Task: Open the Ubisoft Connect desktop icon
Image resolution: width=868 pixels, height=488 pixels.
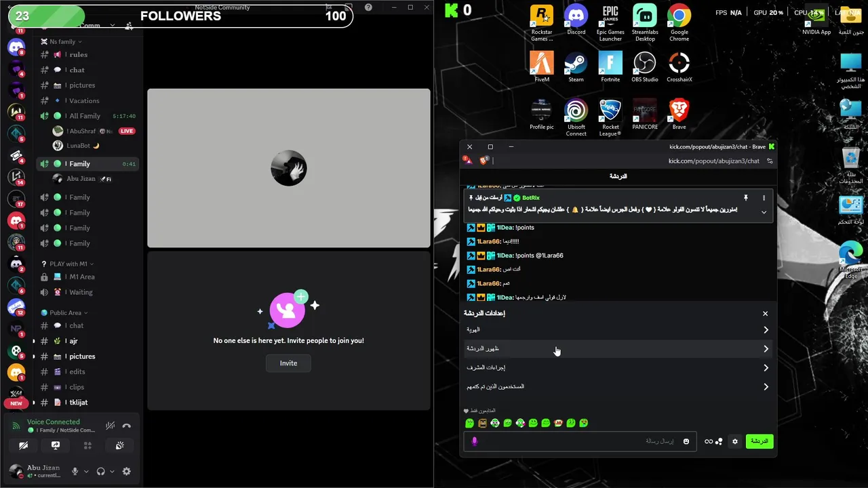Action: tap(576, 118)
